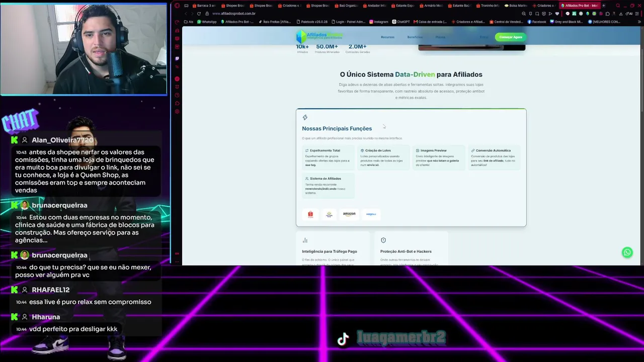Click chat username RHAFAEL12

click(50, 290)
